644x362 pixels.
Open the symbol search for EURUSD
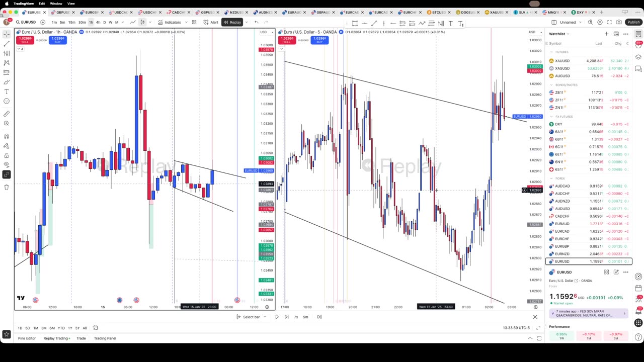pyautogui.click(x=26, y=22)
